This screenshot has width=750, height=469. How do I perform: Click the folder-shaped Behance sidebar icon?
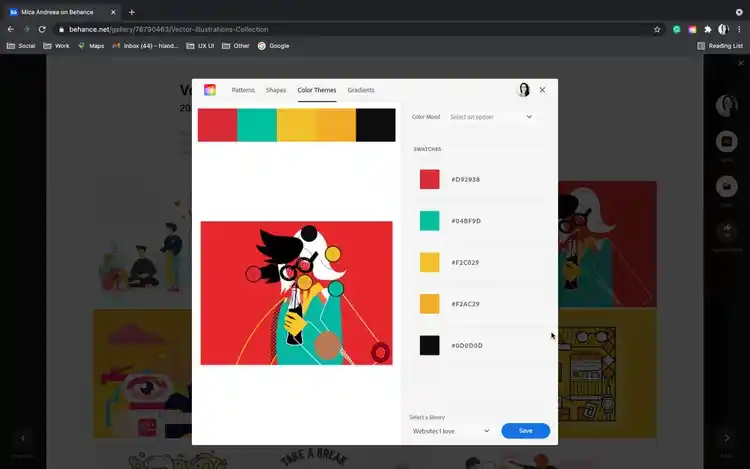[727, 186]
